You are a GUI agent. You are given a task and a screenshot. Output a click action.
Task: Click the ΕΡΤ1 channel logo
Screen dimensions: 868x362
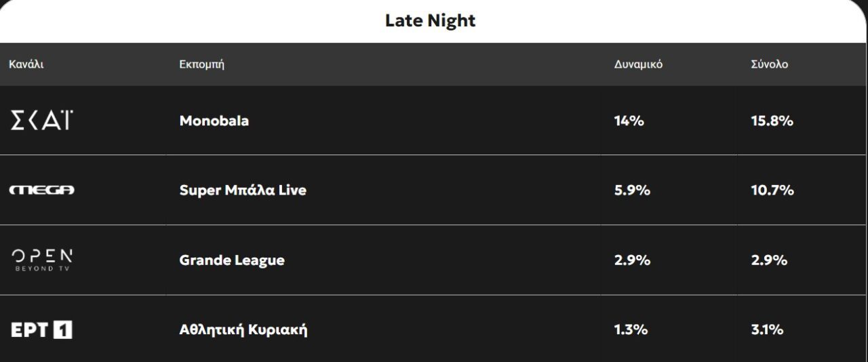tap(41, 330)
